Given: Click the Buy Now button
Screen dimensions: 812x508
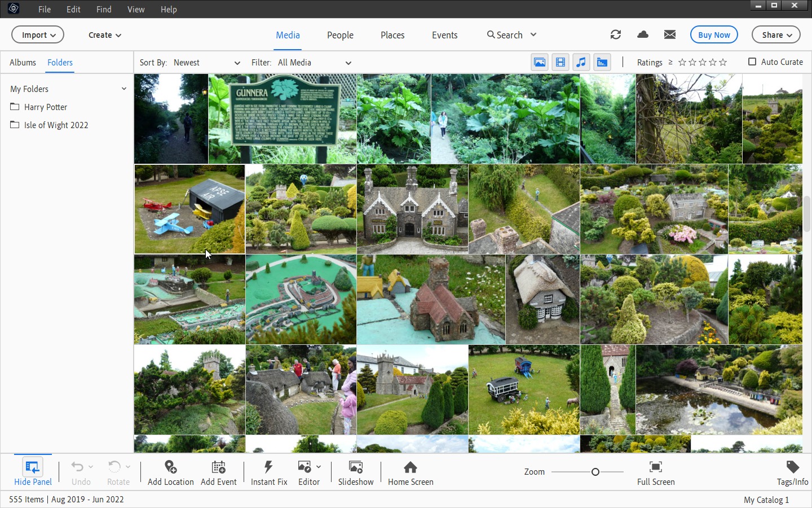Looking at the screenshot, I should [714, 35].
